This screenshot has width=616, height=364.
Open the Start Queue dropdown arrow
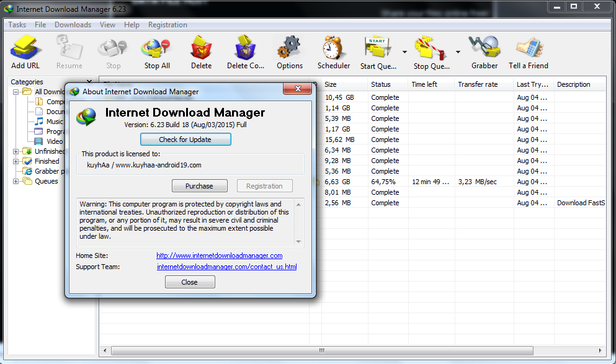click(404, 52)
